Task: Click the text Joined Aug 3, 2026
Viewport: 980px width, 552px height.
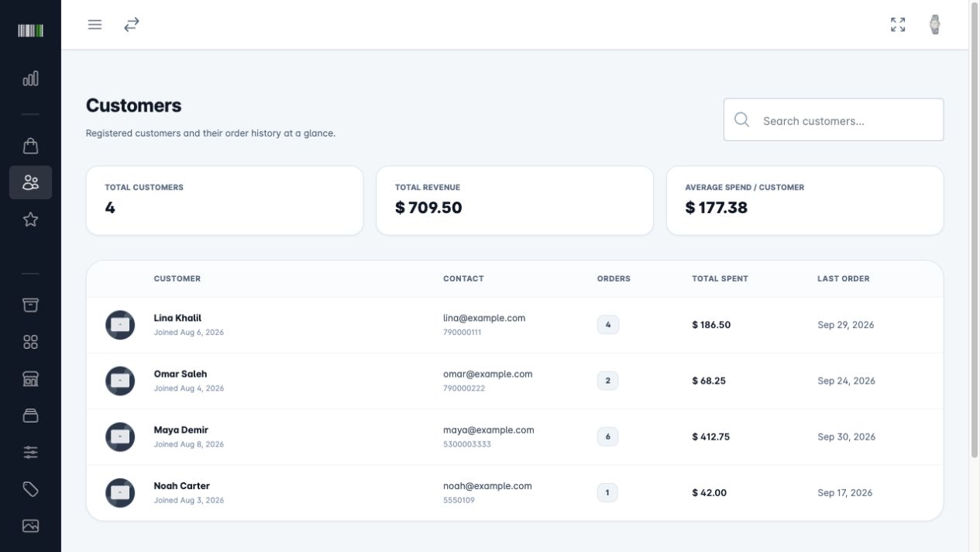Action: pos(189,500)
